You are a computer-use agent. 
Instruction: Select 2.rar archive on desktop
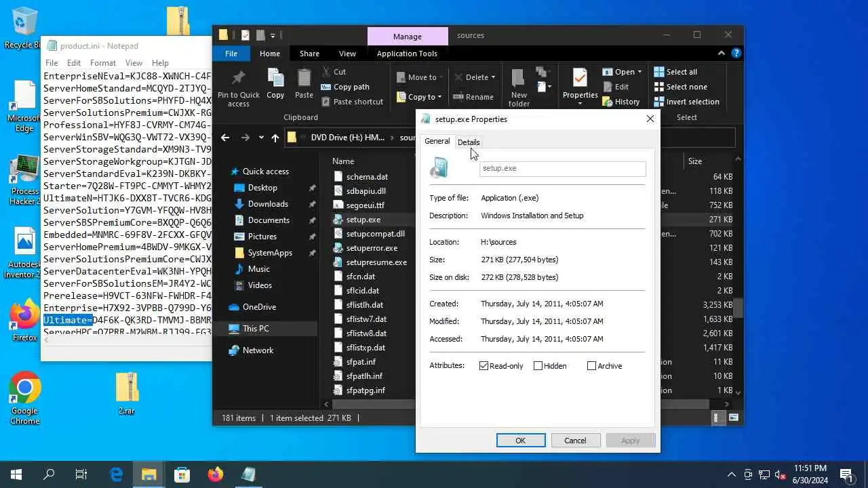coord(127,393)
